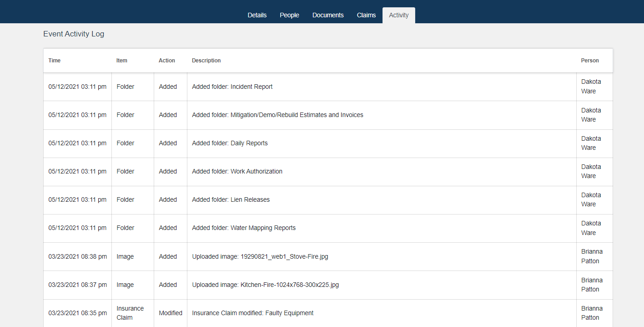Click 'Added folder: Work Authorization' entry

point(237,171)
